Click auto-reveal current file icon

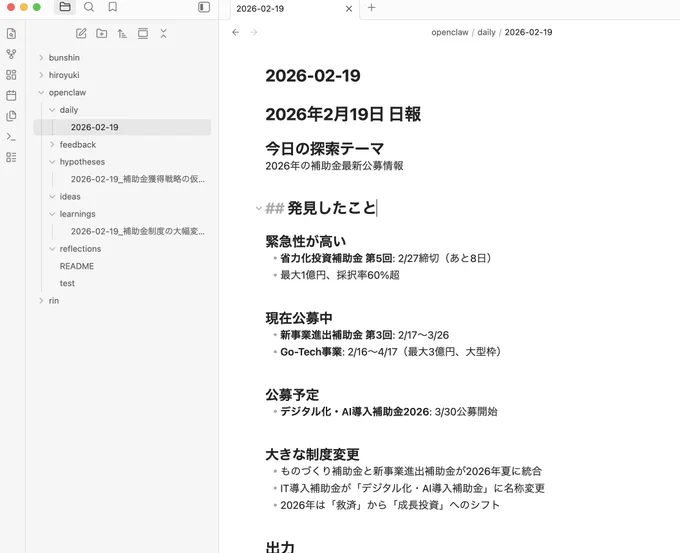pos(143,33)
